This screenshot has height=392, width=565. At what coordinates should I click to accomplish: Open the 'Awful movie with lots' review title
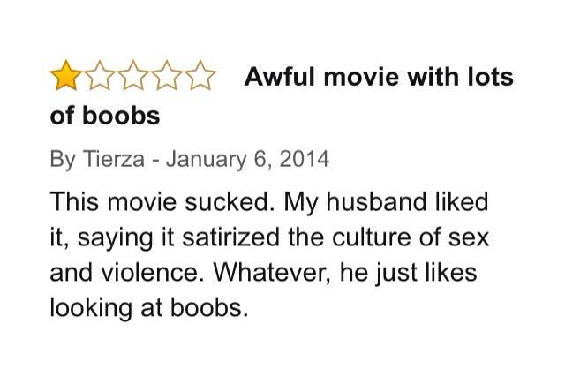pos(379,77)
